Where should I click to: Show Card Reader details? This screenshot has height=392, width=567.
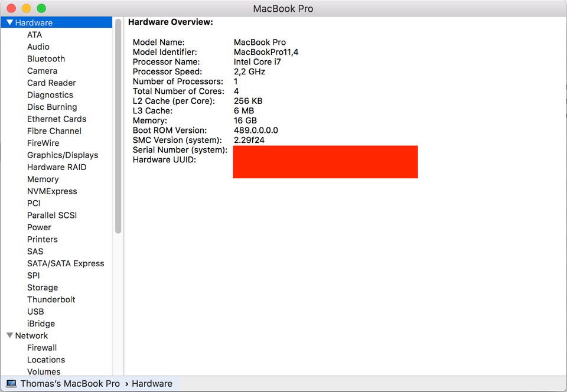point(51,83)
